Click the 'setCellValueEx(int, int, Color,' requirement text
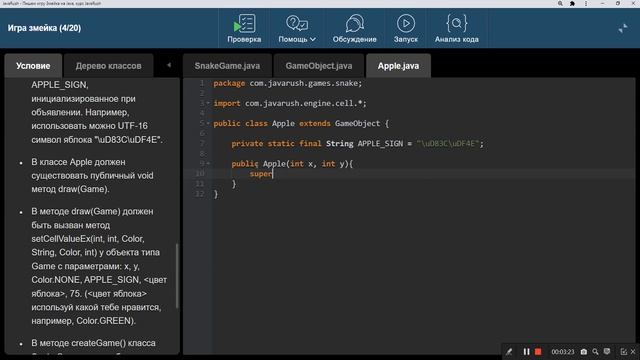Image resolution: width=640 pixels, height=360 pixels. pyautogui.click(x=88, y=239)
